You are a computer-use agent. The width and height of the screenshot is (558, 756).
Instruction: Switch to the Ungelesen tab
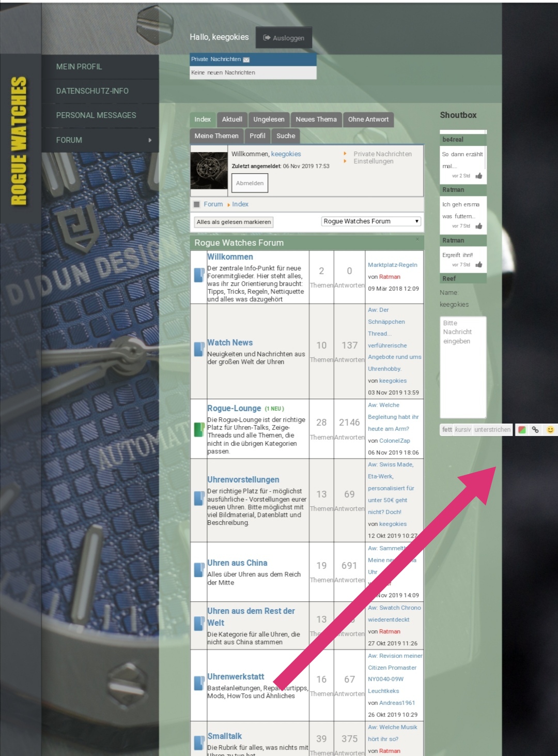[x=269, y=119]
